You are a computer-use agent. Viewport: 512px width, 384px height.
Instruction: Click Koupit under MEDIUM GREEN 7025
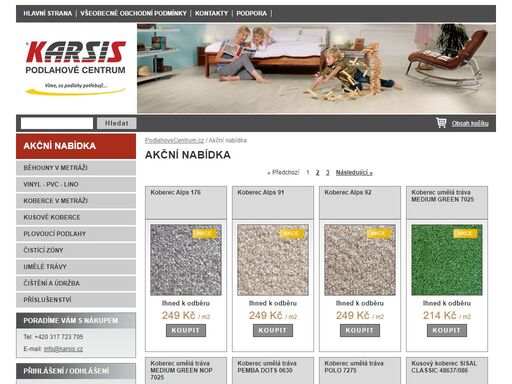pyautogui.click(x=447, y=330)
